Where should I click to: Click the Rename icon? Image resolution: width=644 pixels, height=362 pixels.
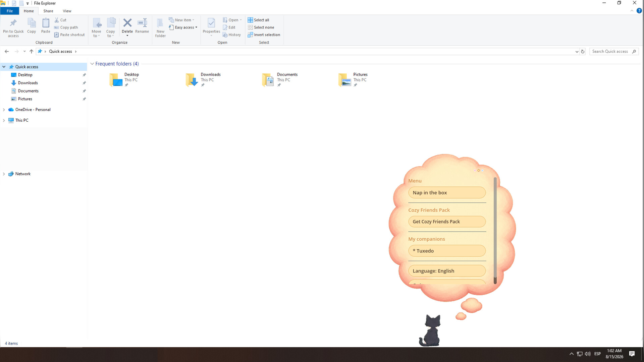click(x=142, y=23)
